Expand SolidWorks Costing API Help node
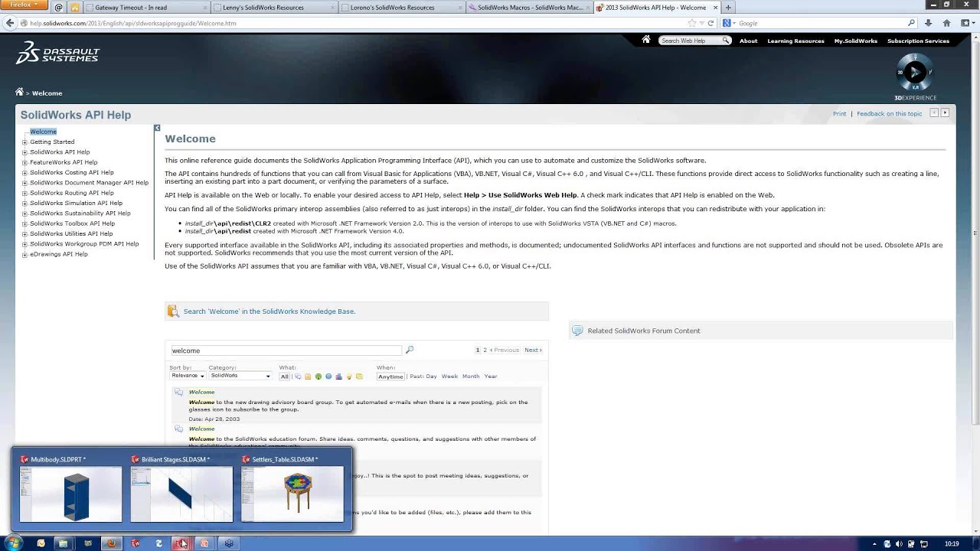 [x=24, y=172]
